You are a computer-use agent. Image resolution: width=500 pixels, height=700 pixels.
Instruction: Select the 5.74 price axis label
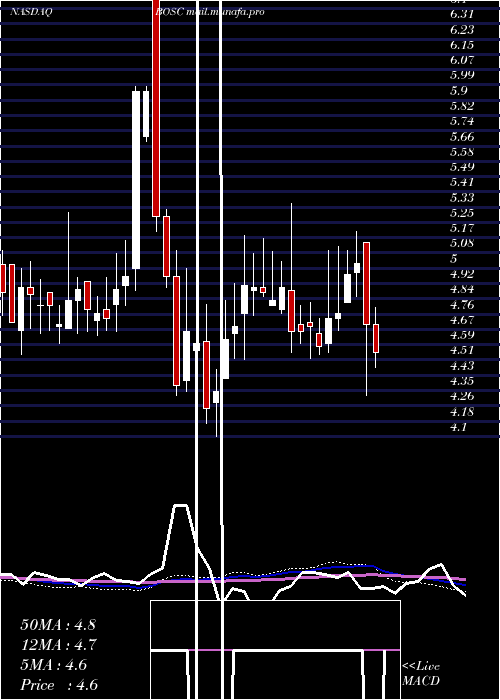462,121
